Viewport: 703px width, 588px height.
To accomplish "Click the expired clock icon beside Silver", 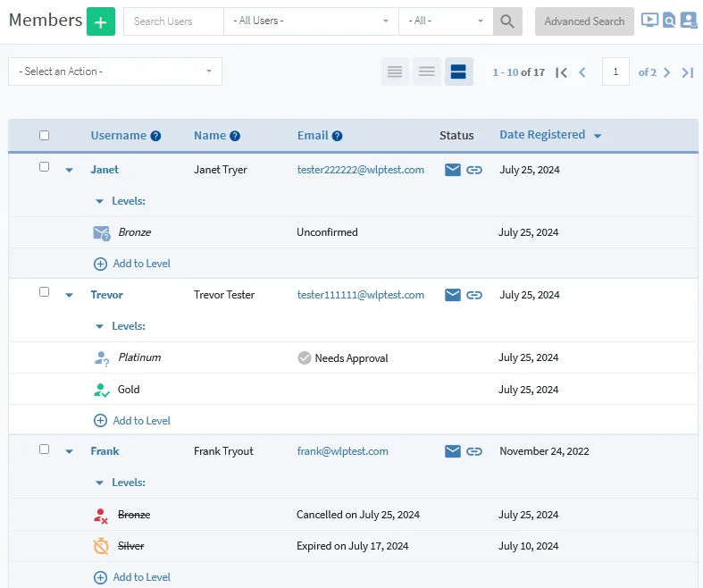I will (101, 546).
